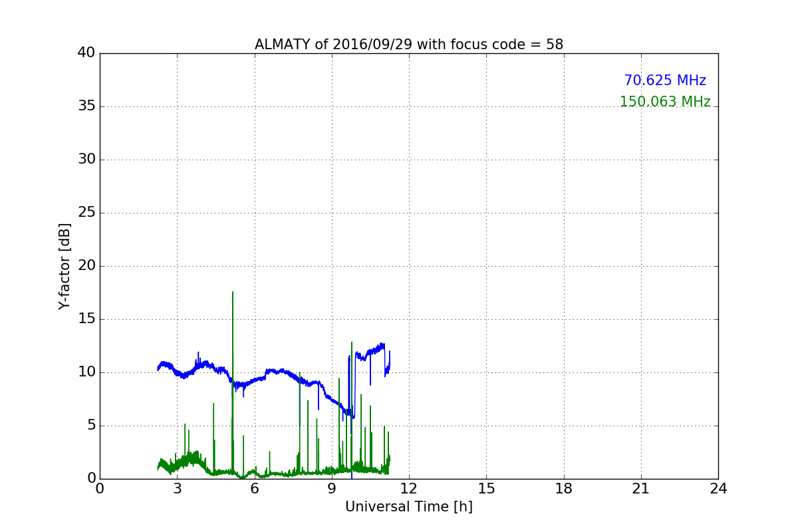Click the x-axis tick label 18
This screenshot has height=532, width=798.
point(564,489)
